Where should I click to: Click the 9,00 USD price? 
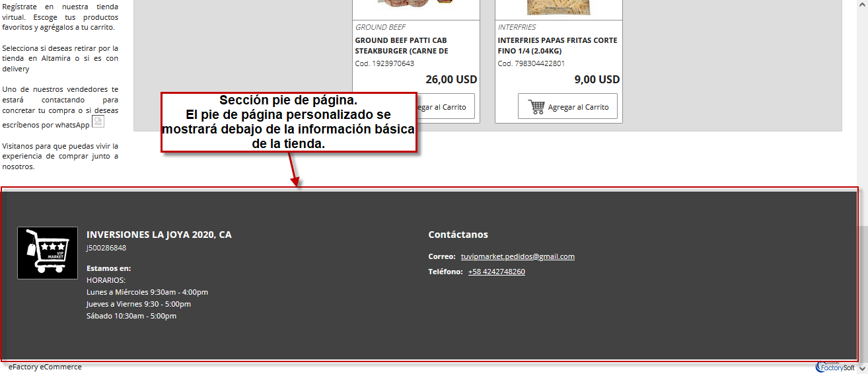[597, 79]
